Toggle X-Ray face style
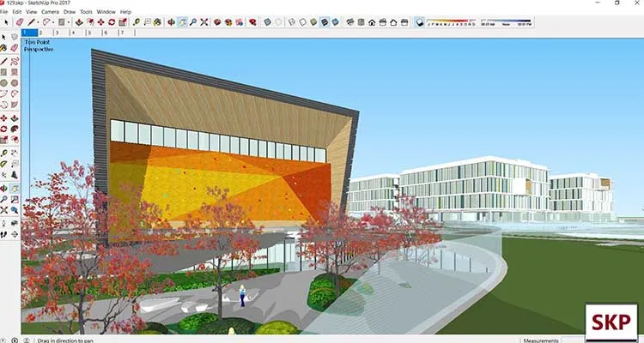Screen dimensions: 644x343 point(267,22)
